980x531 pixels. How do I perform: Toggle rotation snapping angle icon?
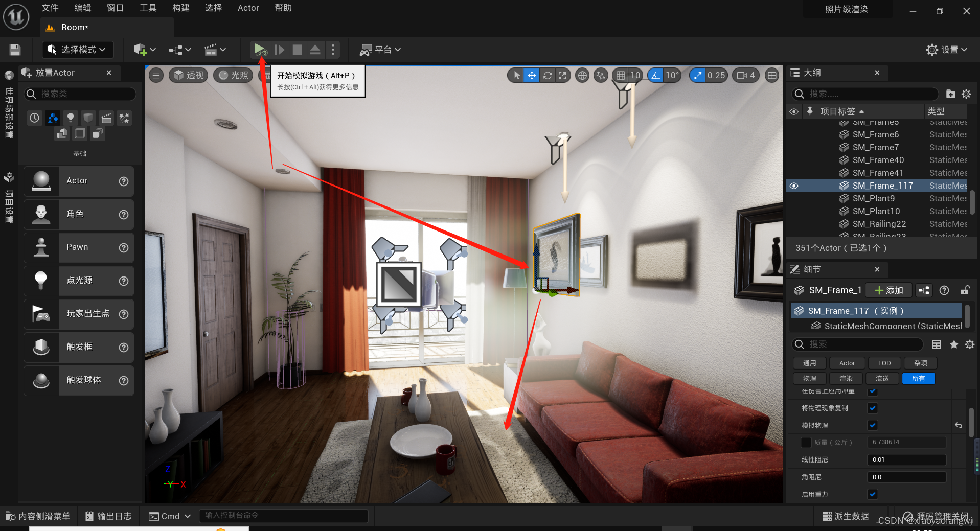click(x=655, y=76)
